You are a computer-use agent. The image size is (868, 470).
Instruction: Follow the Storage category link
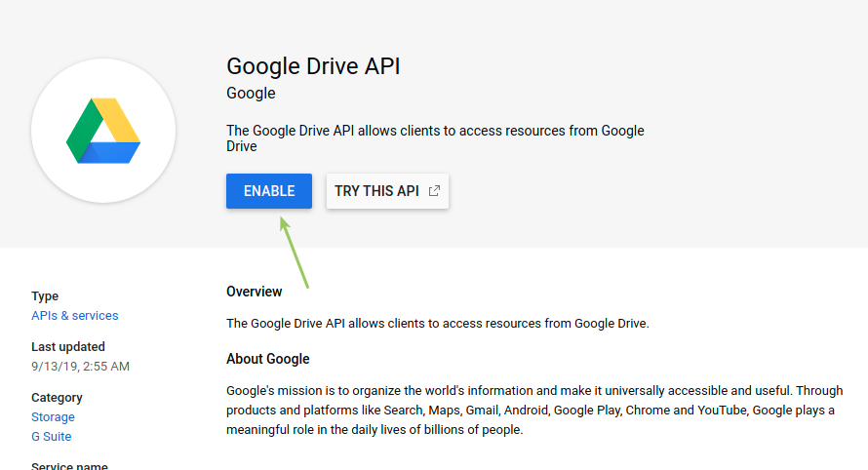(53, 416)
